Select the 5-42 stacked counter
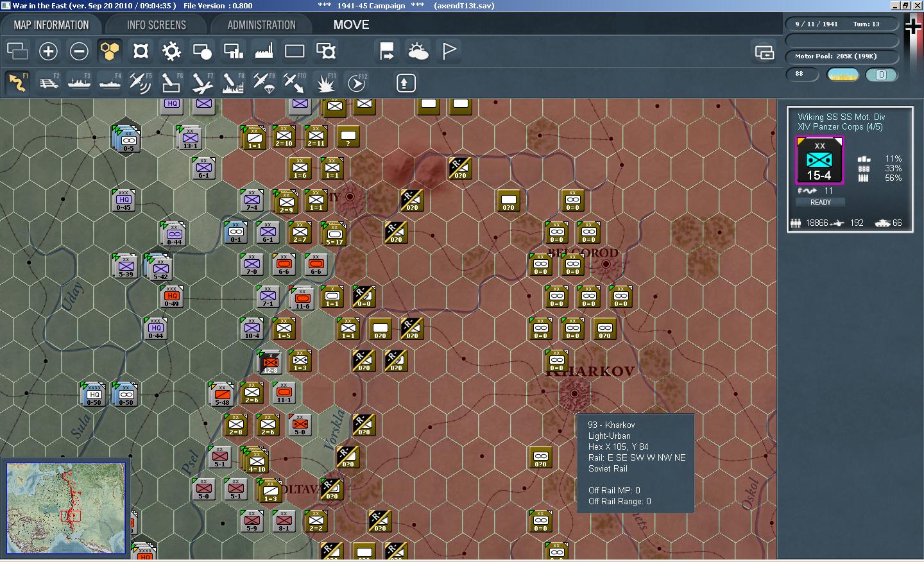The image size is (924, 562). 160,268
